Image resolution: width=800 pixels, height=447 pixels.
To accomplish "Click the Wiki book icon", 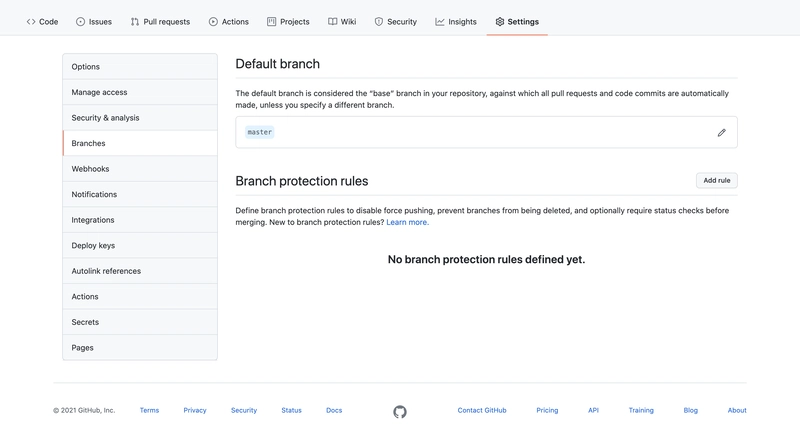I will pyautogui.click(x=333, y=21).
